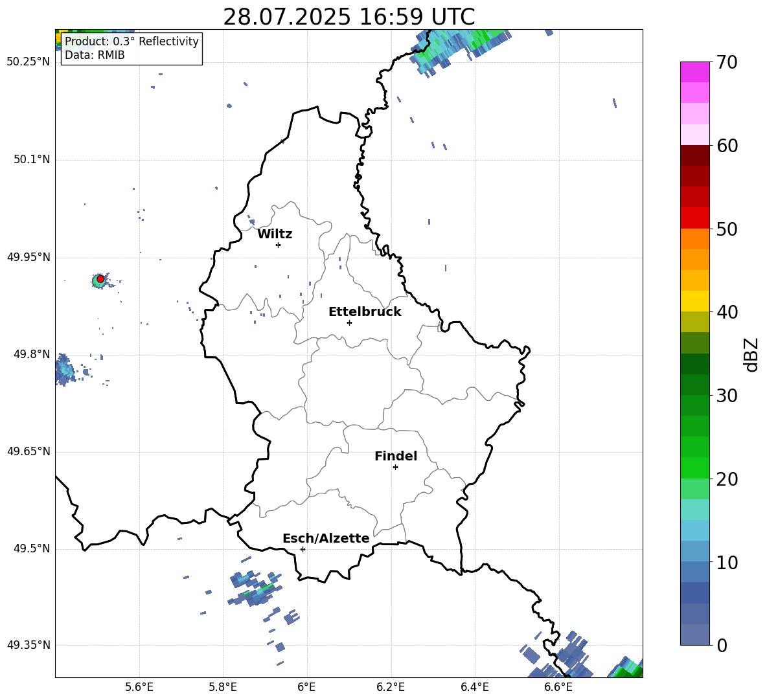Click the Findel station cross marker
This screenshot has width=767, height=700.
tap(395, 468)
